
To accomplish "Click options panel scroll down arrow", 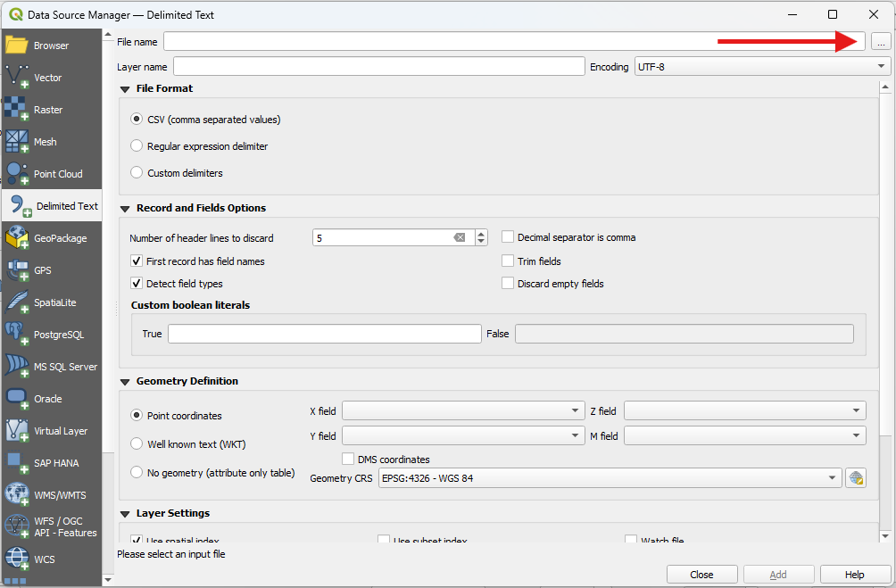I will [885, 536].
